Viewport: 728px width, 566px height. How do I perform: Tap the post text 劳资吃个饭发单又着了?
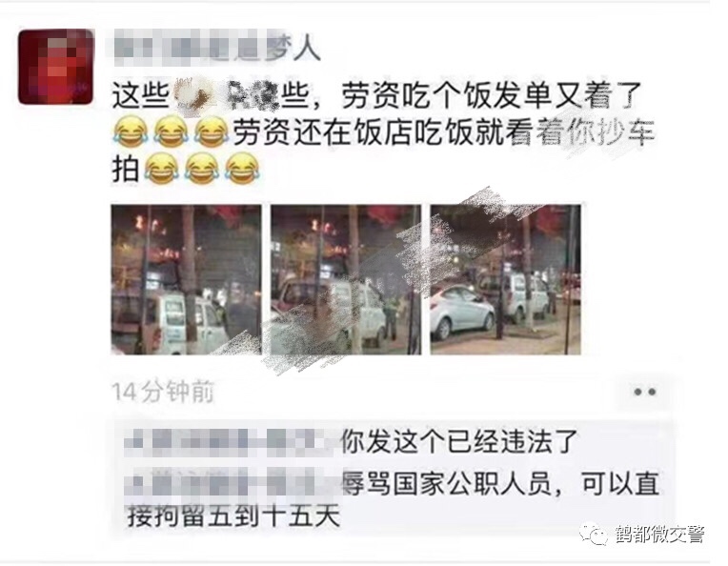492,96
